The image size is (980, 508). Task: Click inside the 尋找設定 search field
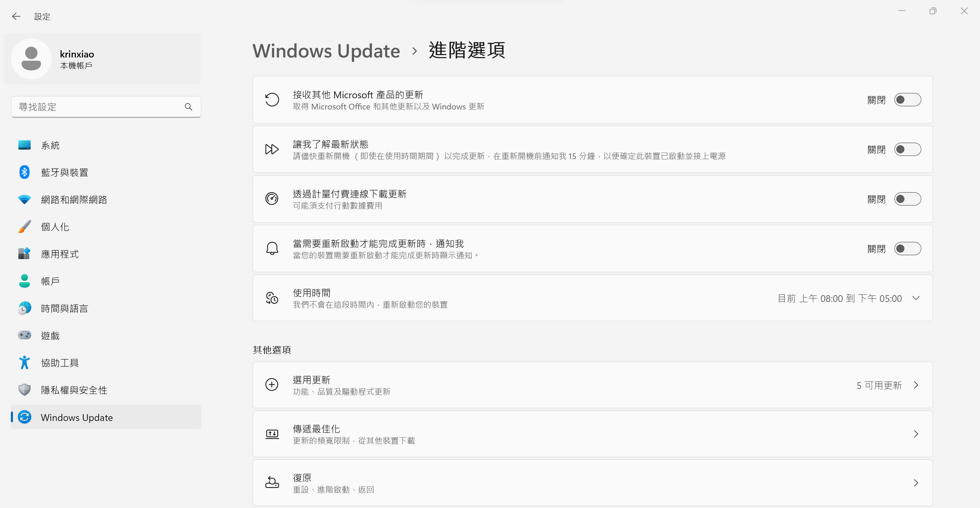pyautogui.click(x=106, y=107)
